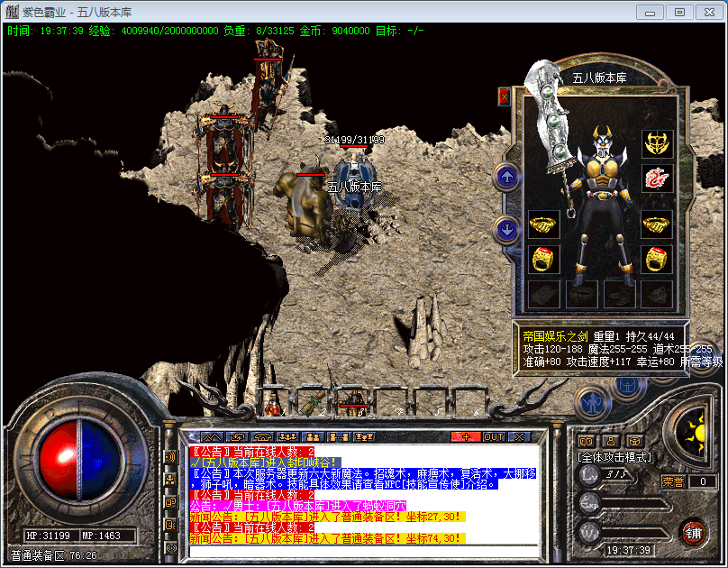Click the blue up arrow on character panel
The width and height of the screenshot is (728, 568).
coord(507,177)
